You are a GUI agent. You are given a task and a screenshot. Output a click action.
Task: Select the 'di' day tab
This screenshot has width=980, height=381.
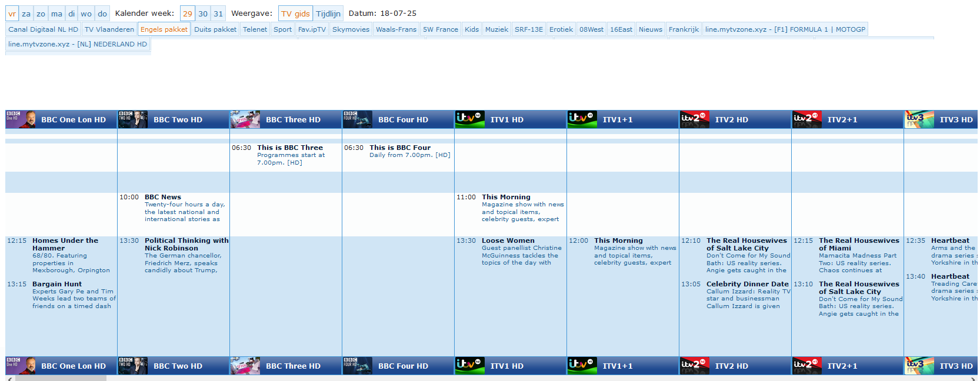tap(71, 14)
